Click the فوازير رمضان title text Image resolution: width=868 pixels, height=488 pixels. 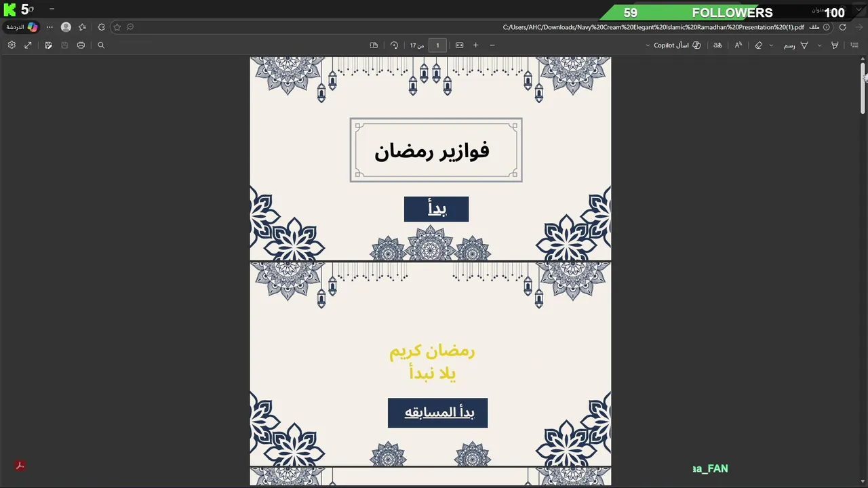[x=432, y=150]
